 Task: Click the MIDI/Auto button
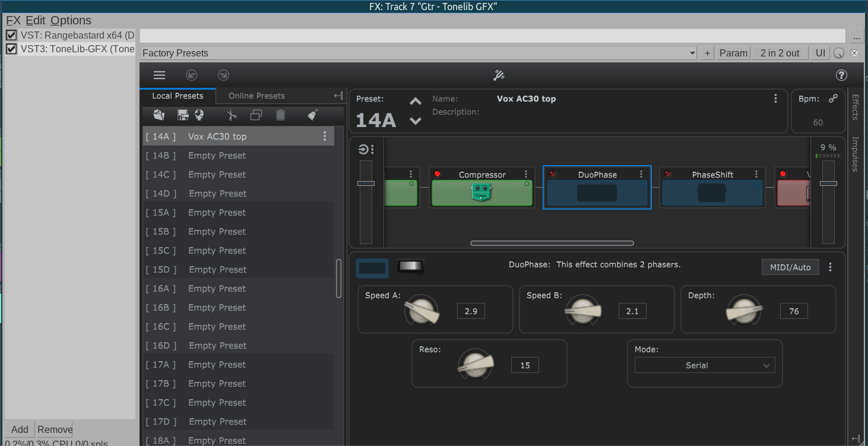[790, 267]
